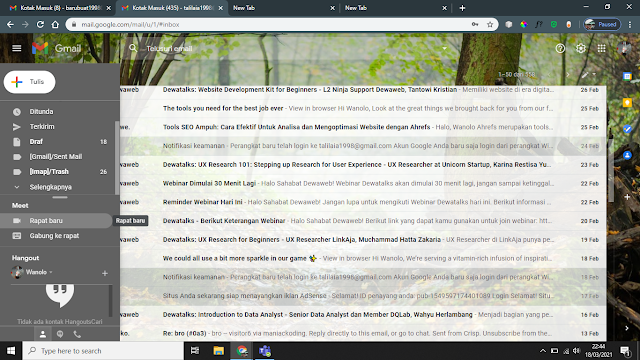Start a new Hangout chat plus icon
This screenshot has height=360, width=640.
pos(105,273)
